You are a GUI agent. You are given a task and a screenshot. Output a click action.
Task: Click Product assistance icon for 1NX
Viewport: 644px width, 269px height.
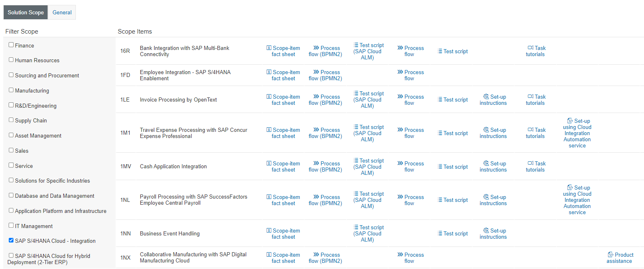tap(610, 255)
